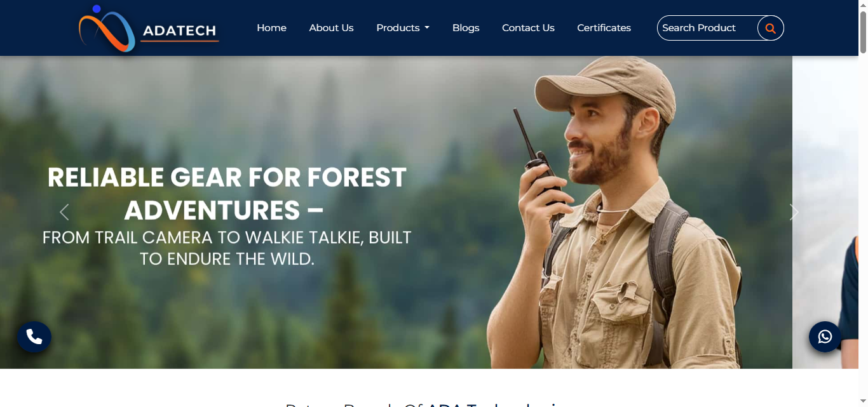Tap the floating phone call button
The width and height of the screenshot is (868, 407).
click(34, 337)
